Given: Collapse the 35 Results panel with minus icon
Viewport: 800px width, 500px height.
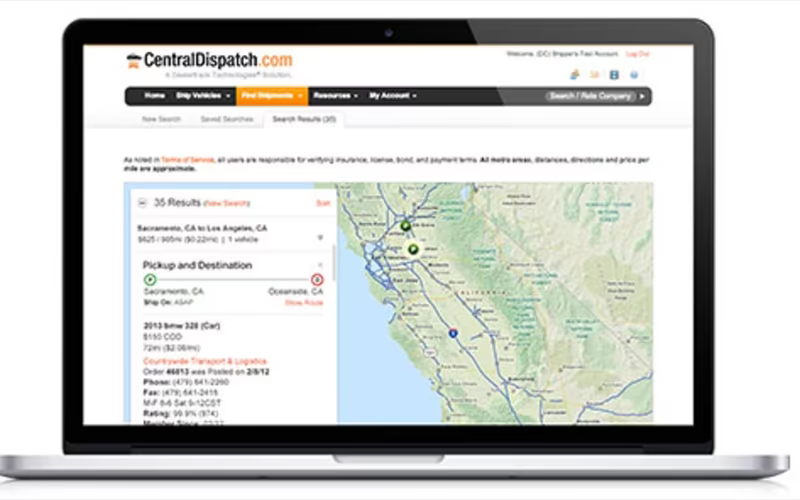Looking at the screenshot, I should pyautogui.click(x=142, y=203).
